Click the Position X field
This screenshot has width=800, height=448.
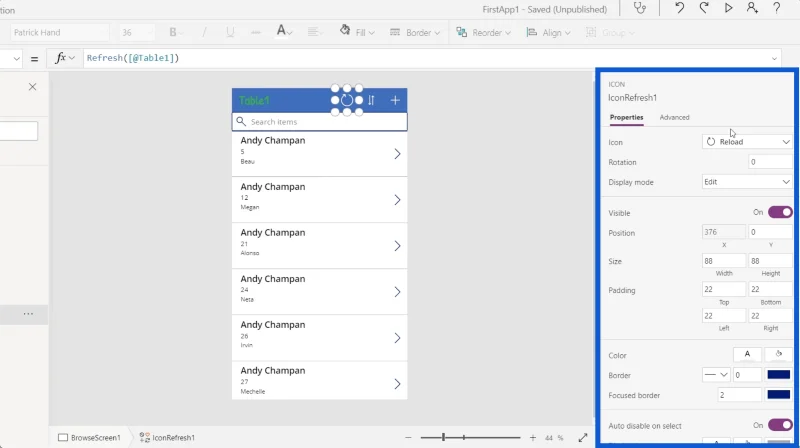pos(723,232)
